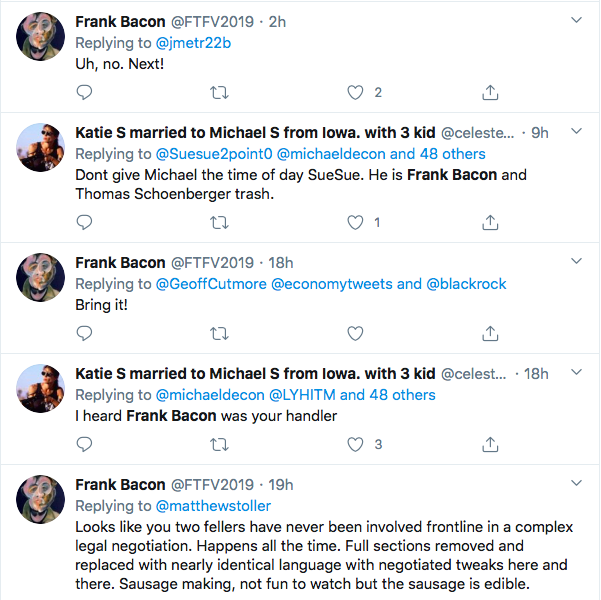601x600 pixels.
Task: Open the @GeoffCutmore profile link
Action: tap(211, 284)
